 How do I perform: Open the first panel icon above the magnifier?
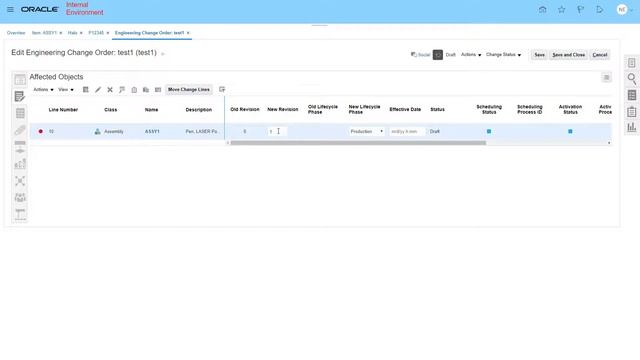click(631, 63)
